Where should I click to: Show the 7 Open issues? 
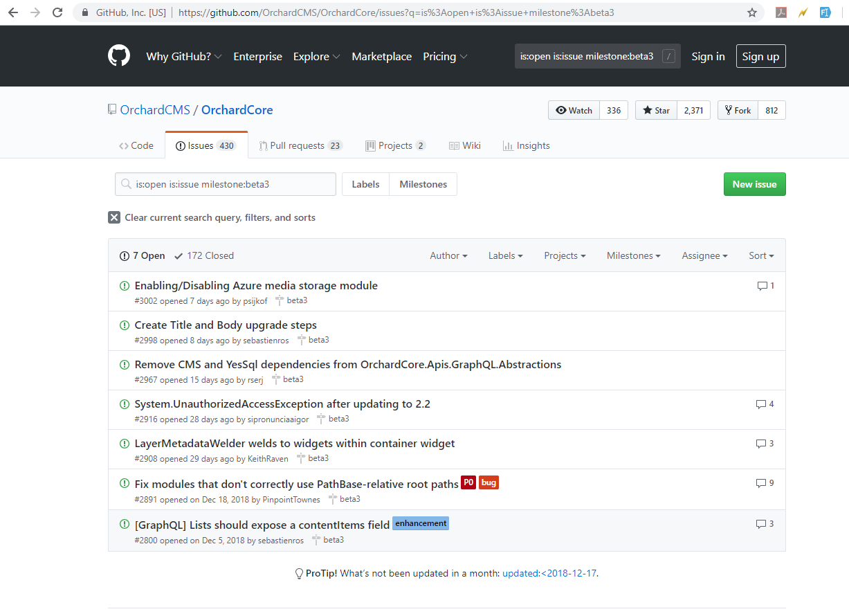pyautogui.click(x=143, y=255)
